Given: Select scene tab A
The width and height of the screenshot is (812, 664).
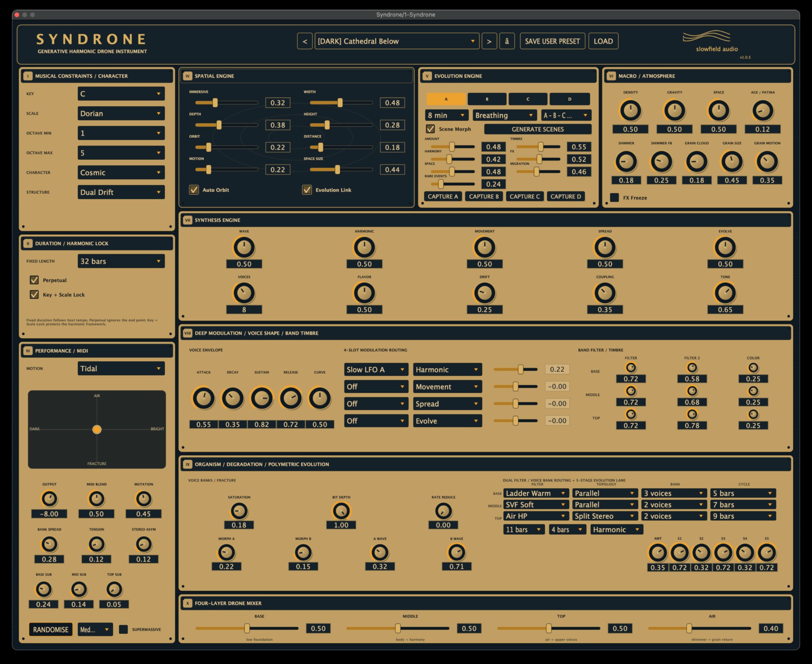Looking at the screenshot, I should click(x=446, y=99).
